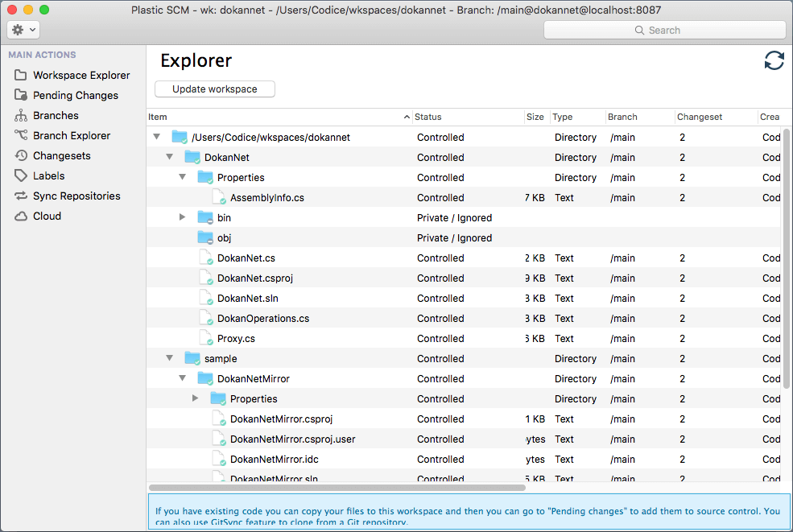Click the AssemblyInfo.cs file icon
793x532 pixels.
218,197
